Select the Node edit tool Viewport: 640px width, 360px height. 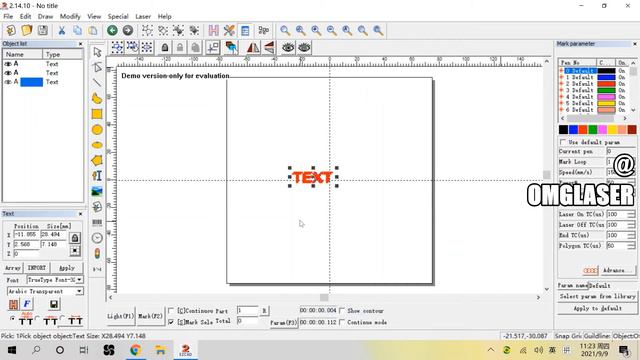(97, 67)
